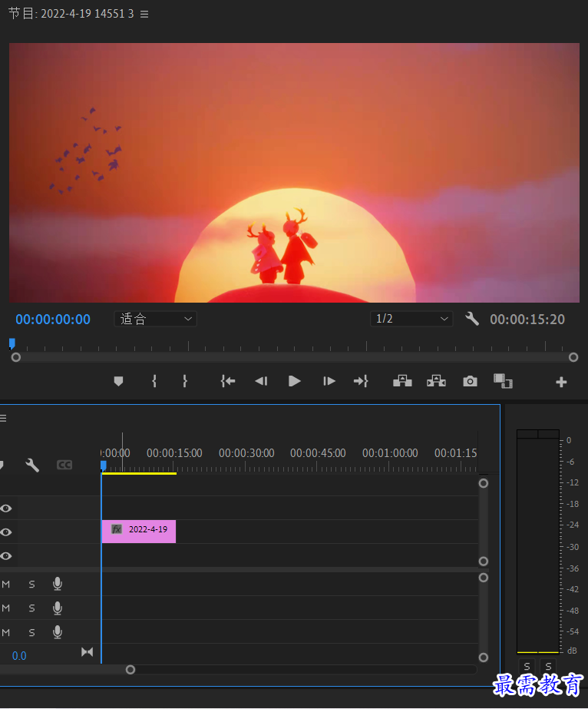Solo the left audio meter channel
The width and height of the screenshot is (588, 709).
527,667
